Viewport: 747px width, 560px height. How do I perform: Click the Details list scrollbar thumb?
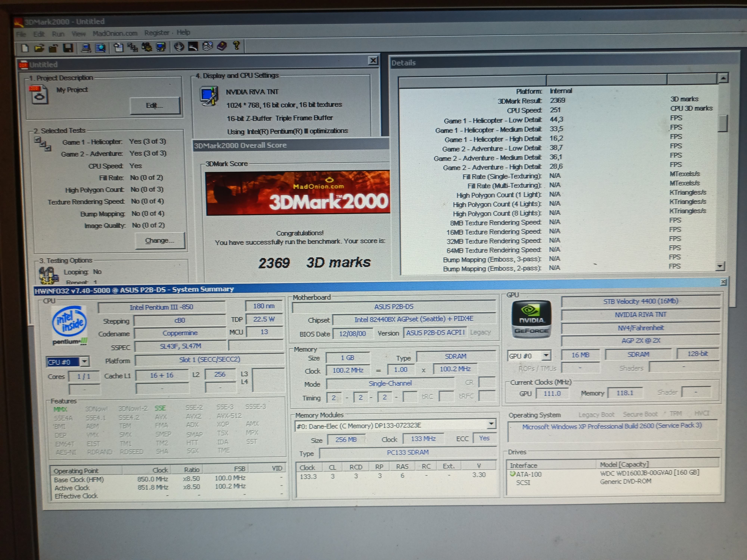(722, 124)
